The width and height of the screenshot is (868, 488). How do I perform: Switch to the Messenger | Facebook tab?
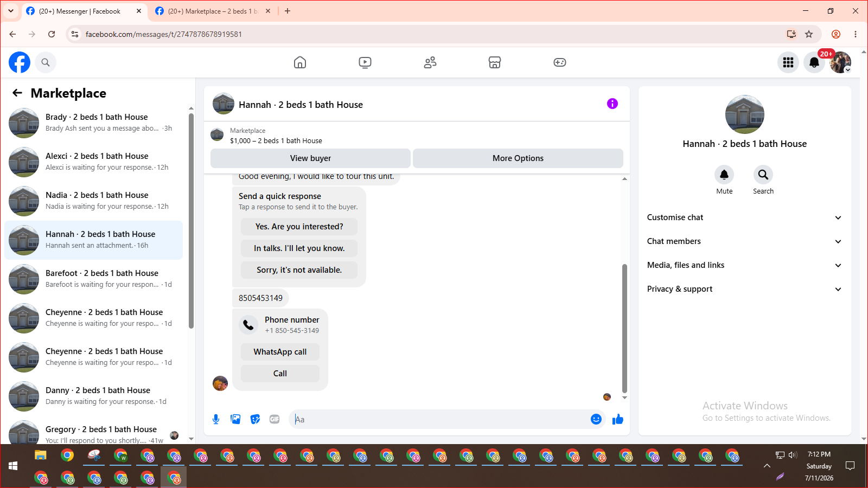click(84, 11)
